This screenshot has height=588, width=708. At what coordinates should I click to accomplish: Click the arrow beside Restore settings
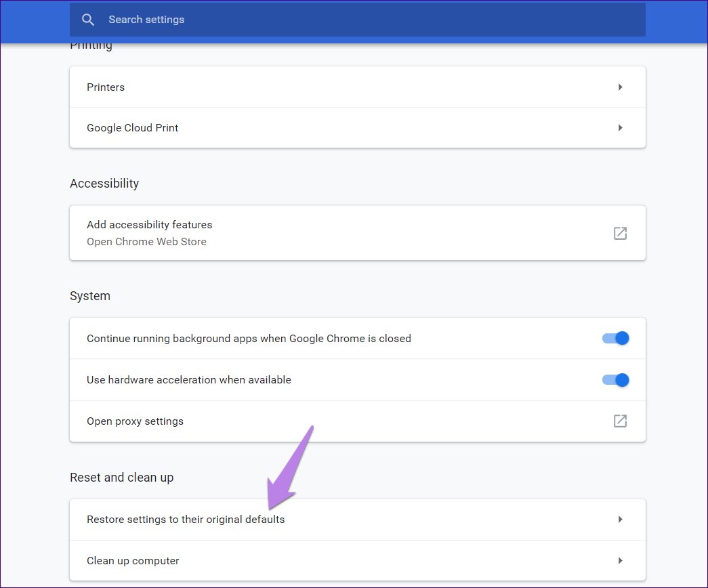(x=620, y=520)
